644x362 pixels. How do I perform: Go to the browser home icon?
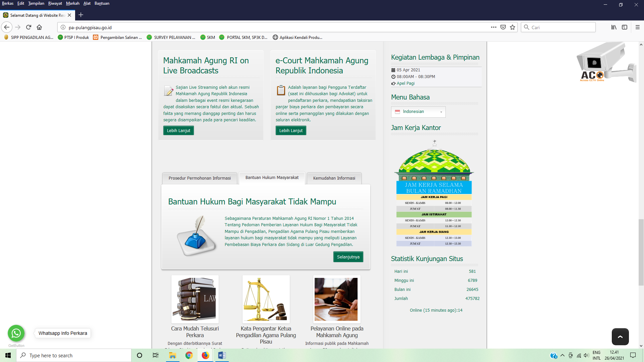coord(39,27)
